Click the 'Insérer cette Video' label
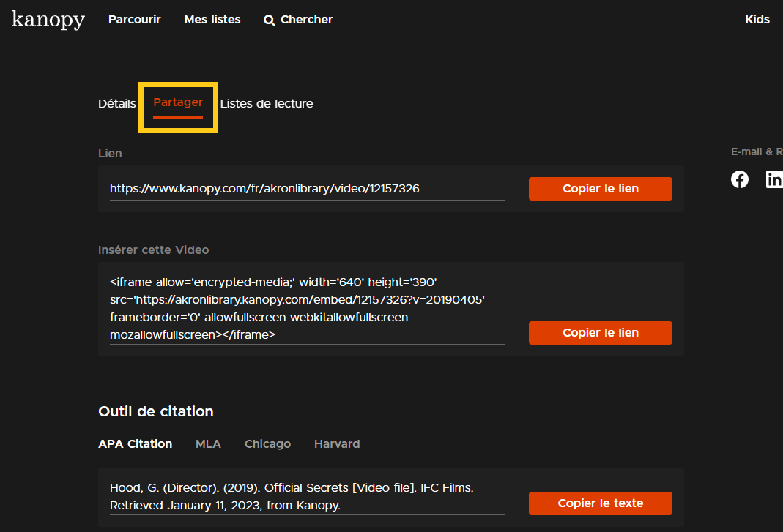This screenshot has height=532, width=783. [153, 250]
